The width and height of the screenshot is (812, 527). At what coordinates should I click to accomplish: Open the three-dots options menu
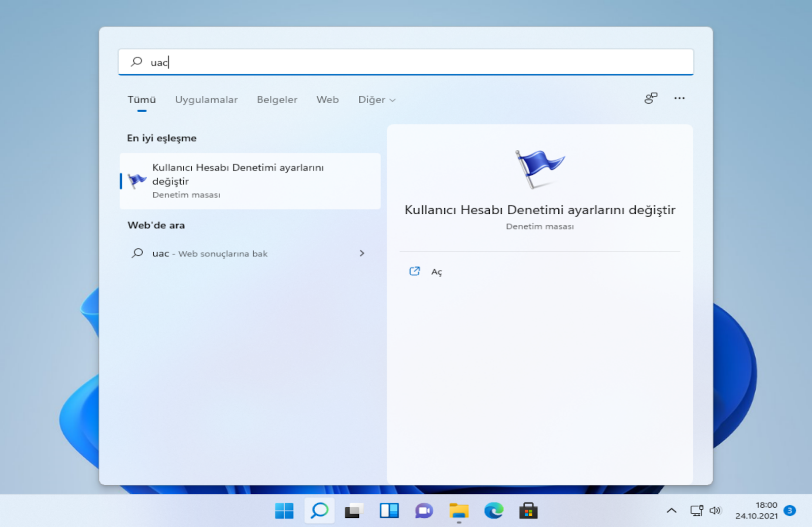tap(679, 98)
